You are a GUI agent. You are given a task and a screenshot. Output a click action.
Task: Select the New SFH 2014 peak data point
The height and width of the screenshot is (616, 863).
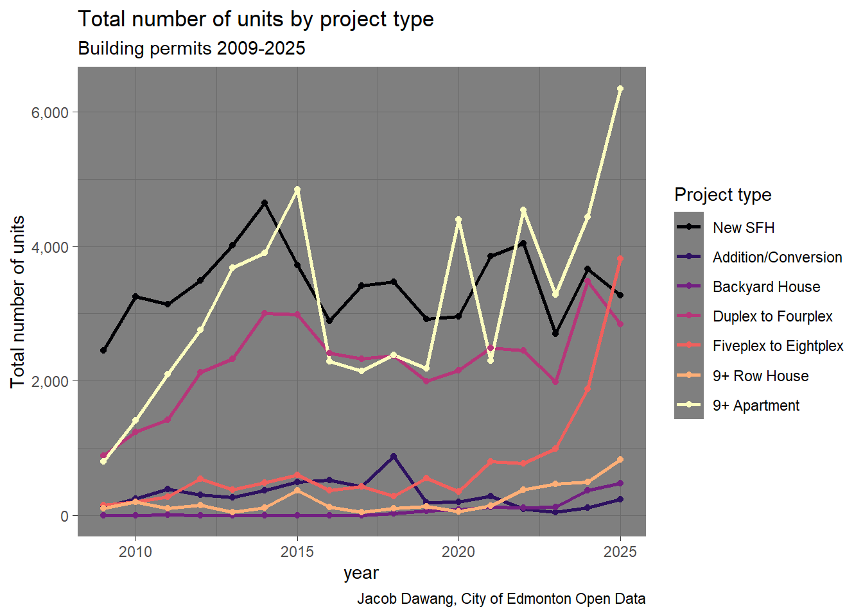(x=265, y=203)
